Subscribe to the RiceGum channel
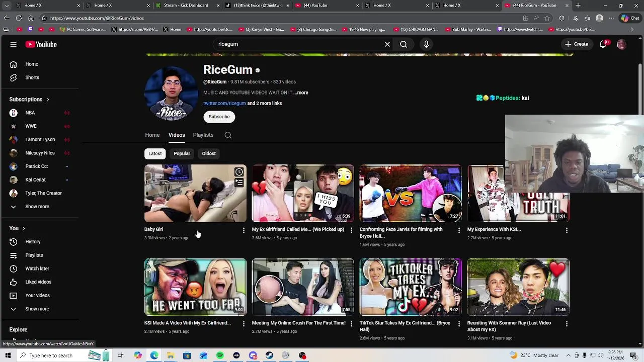The image size is (644, 362). coord(219,117)
